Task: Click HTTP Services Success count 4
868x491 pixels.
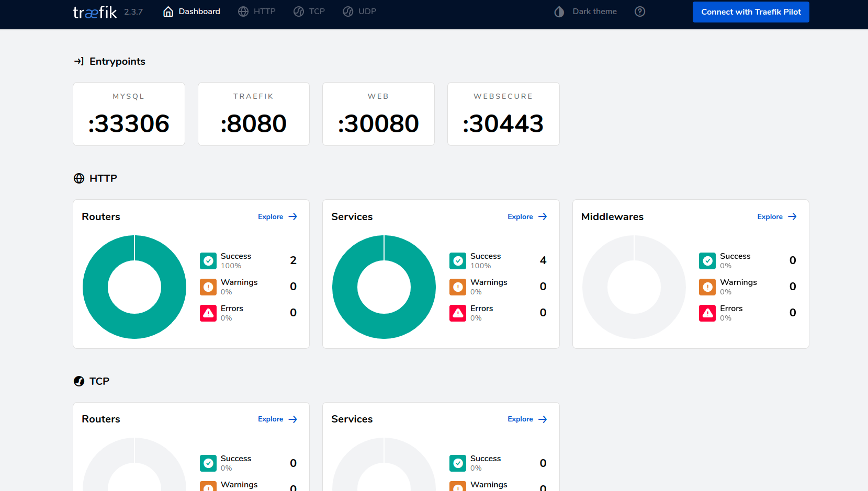Action: [543, 260]
